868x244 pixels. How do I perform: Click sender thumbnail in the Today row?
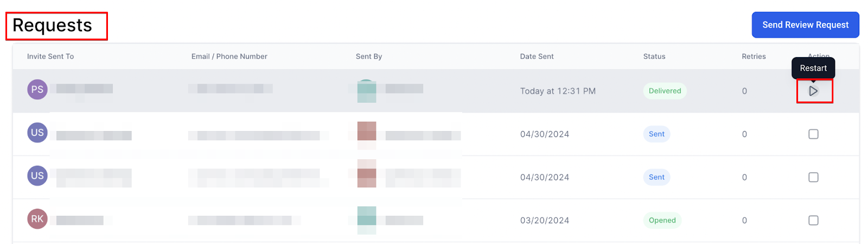click(367, 91)
